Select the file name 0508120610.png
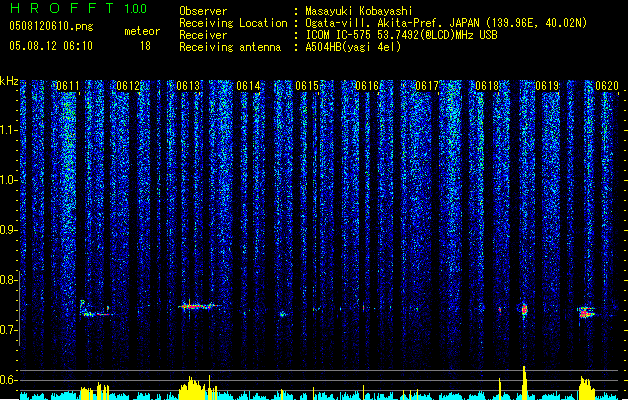Viewport: 629px width, 400px height. click(x=51, y=27)
